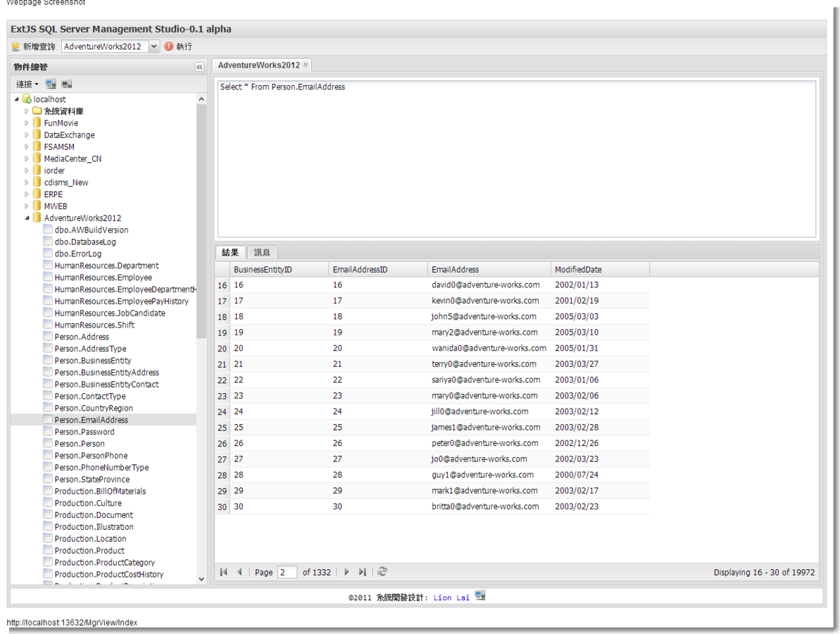Click the disconnect server icon
This screenshot has width=840, height=634.
(x=67, y=84)
